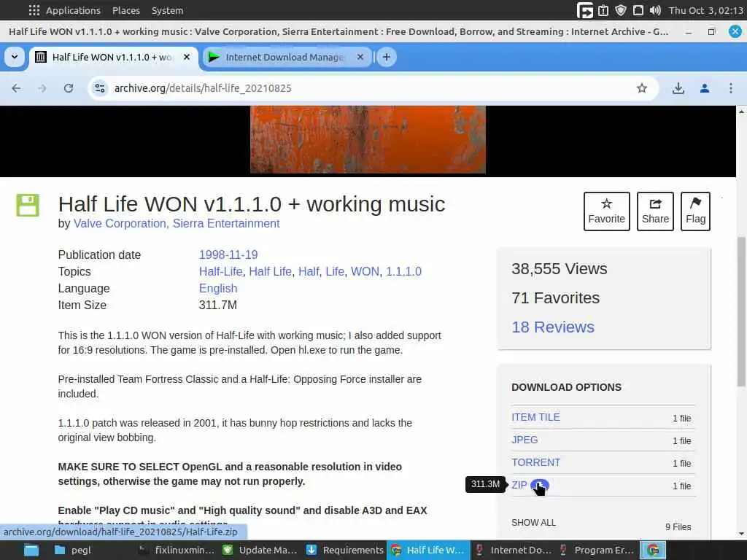Open the Life topic link

pos(335,271)
